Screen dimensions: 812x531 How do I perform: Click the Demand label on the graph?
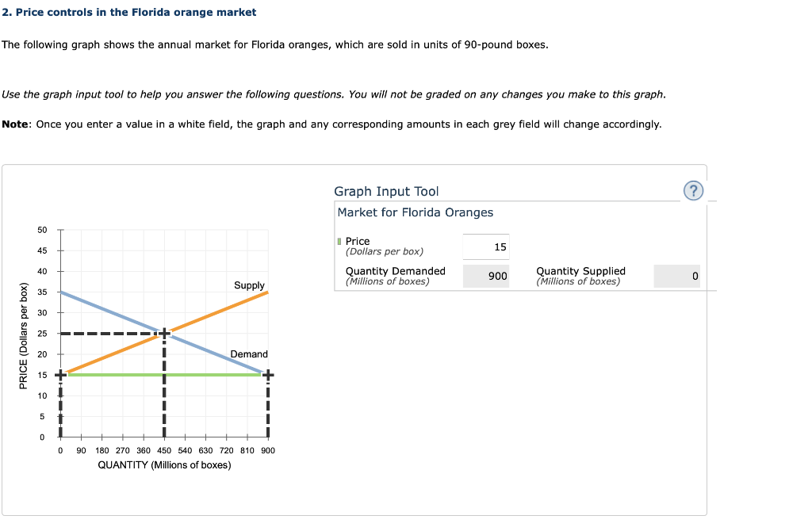247,354
